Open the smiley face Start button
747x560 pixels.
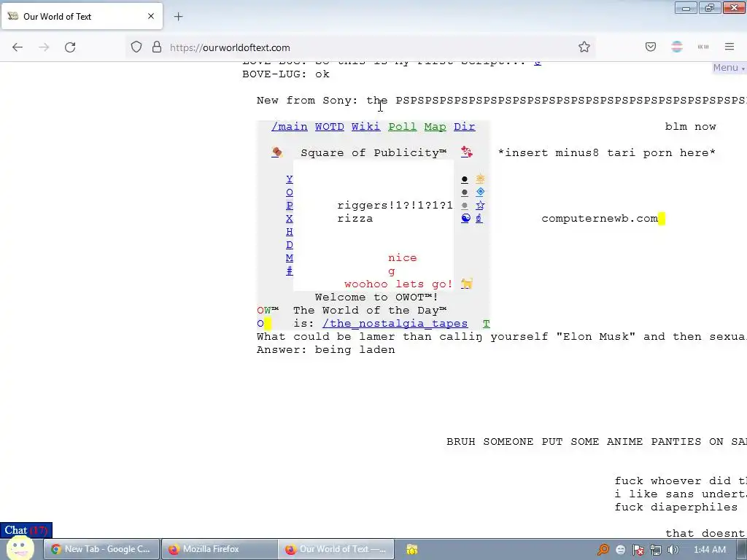click(x=20, y=548)
